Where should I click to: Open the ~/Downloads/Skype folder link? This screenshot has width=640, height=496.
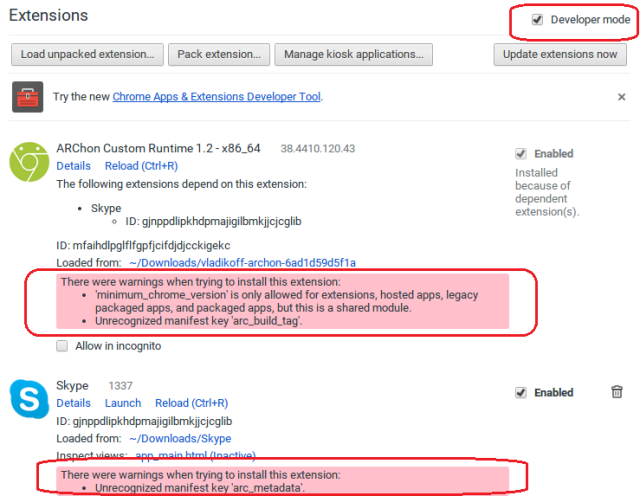click(180, 439)
